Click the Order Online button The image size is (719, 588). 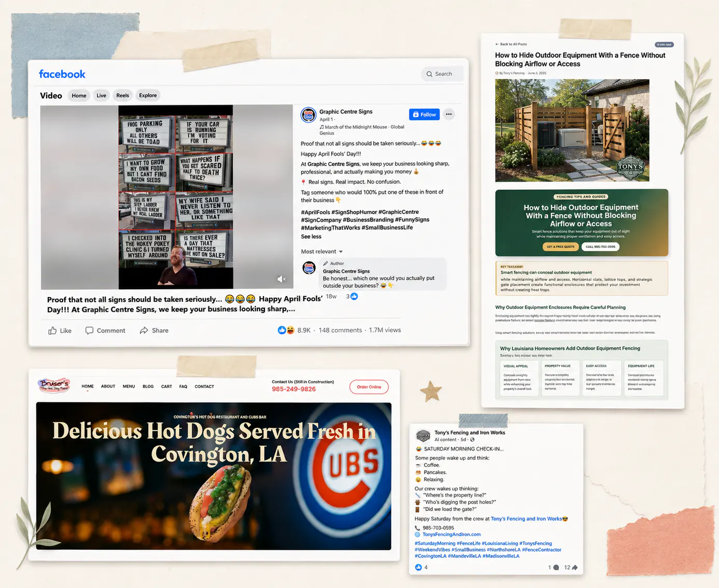tap(369, 387)
